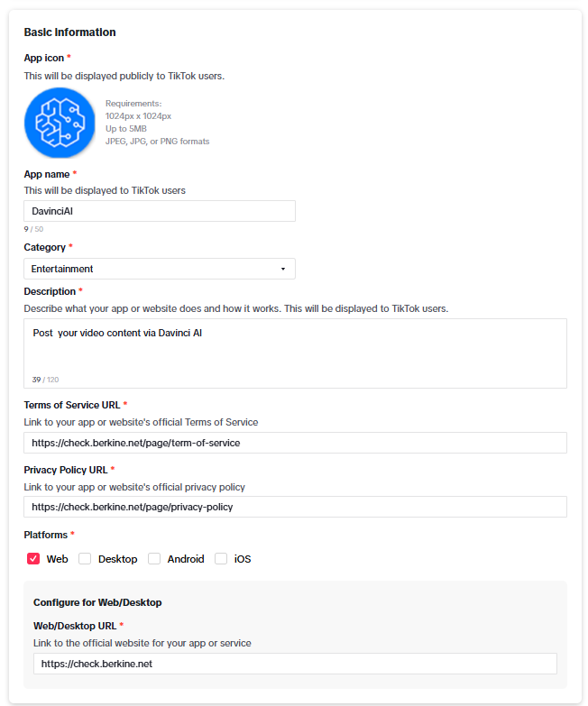Check the iOS platform checkbox
The width and height of the screenshot is (588, 706).
coord(221,559)
